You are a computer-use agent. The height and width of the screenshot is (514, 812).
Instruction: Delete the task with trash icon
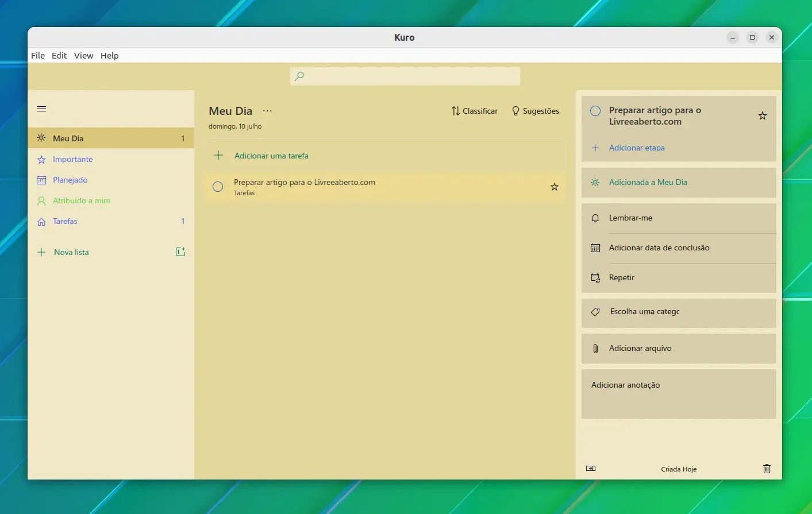(767, 469)
